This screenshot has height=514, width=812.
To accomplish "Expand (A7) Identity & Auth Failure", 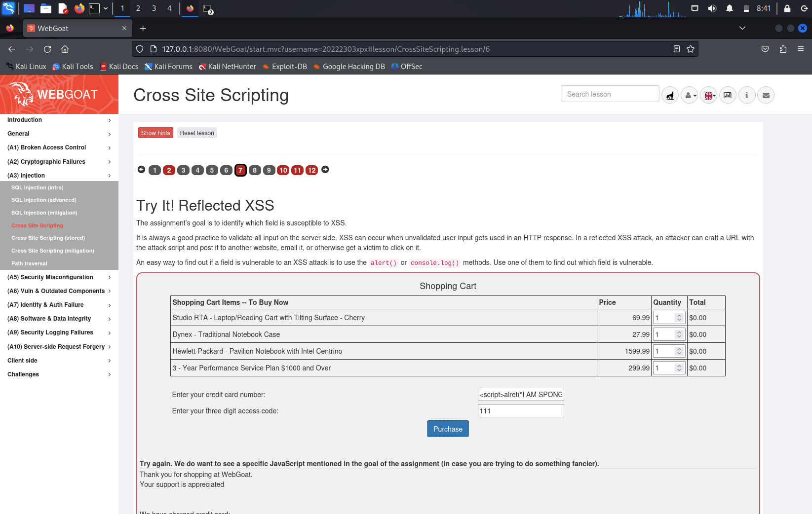I will 59,305.
